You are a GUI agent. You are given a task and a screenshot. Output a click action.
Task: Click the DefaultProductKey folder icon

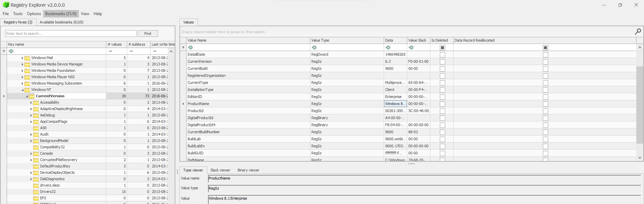tap(36, 166)
